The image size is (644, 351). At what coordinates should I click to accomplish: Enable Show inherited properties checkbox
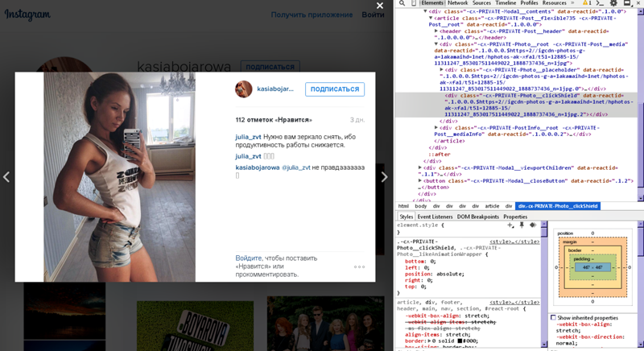[x=553, y=317]
